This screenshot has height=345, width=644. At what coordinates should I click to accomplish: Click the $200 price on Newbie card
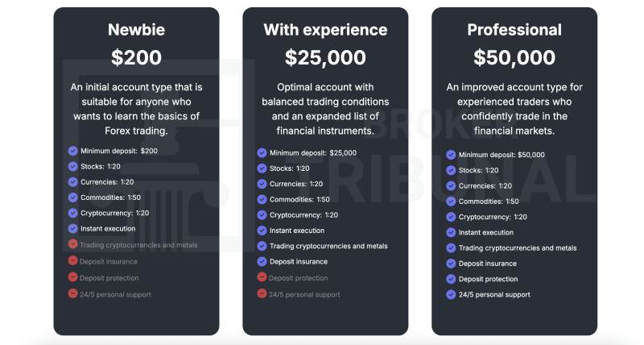coord(136,57)
